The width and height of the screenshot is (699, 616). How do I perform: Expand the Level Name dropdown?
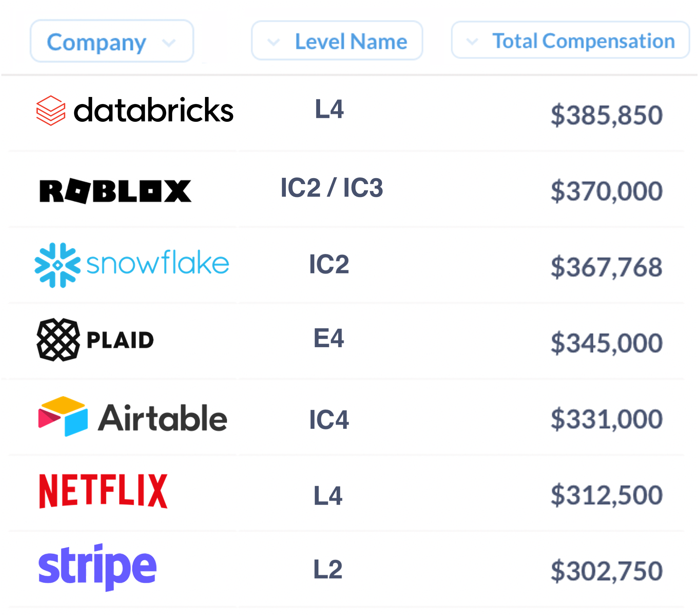(337, 41)
